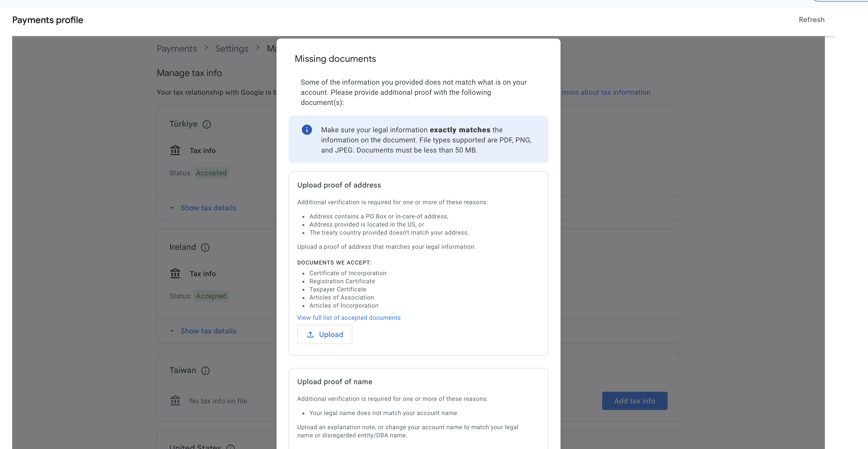Click the blue info icon in the notice banner
The width and height of the screenshot is (868, 449).
point(307,130)
